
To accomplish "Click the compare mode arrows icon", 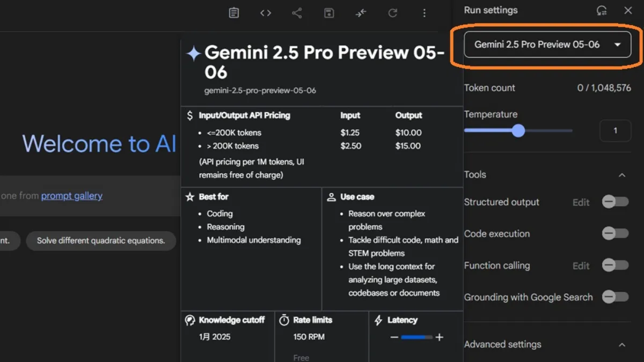I will click(x=361, y=13).
